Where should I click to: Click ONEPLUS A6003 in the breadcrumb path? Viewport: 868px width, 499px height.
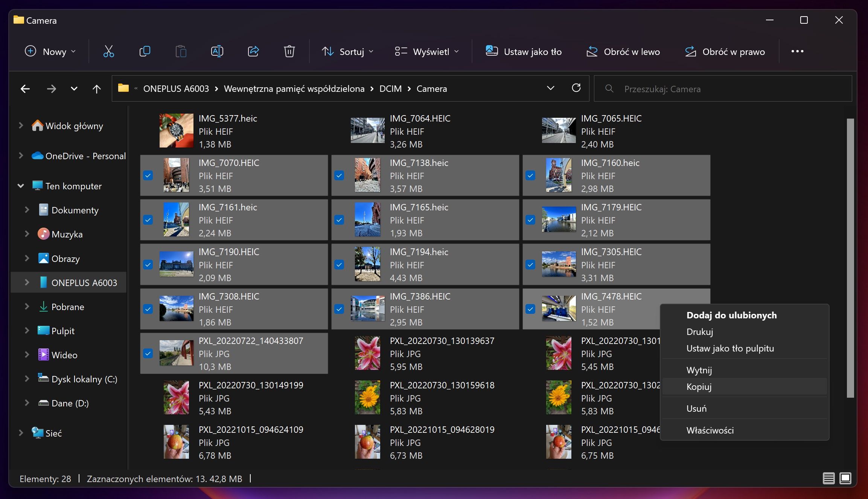176,89
